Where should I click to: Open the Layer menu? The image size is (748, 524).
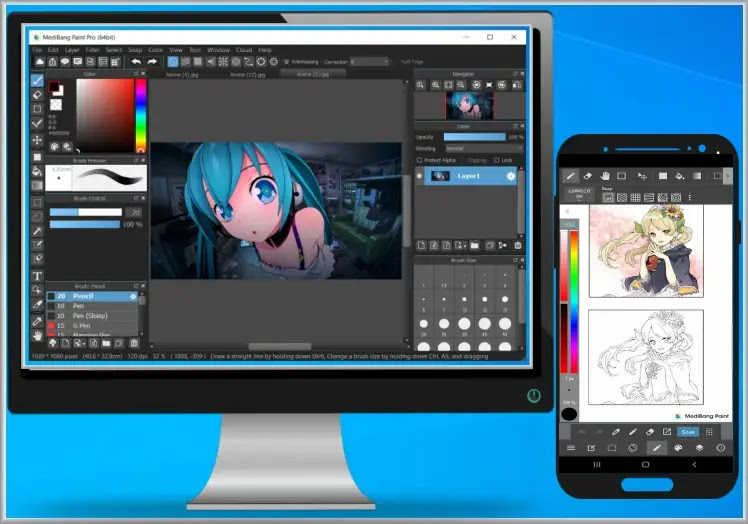72,50
